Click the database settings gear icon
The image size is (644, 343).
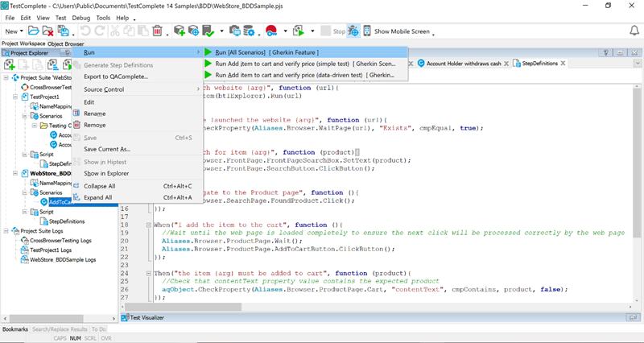pos(249,31)
